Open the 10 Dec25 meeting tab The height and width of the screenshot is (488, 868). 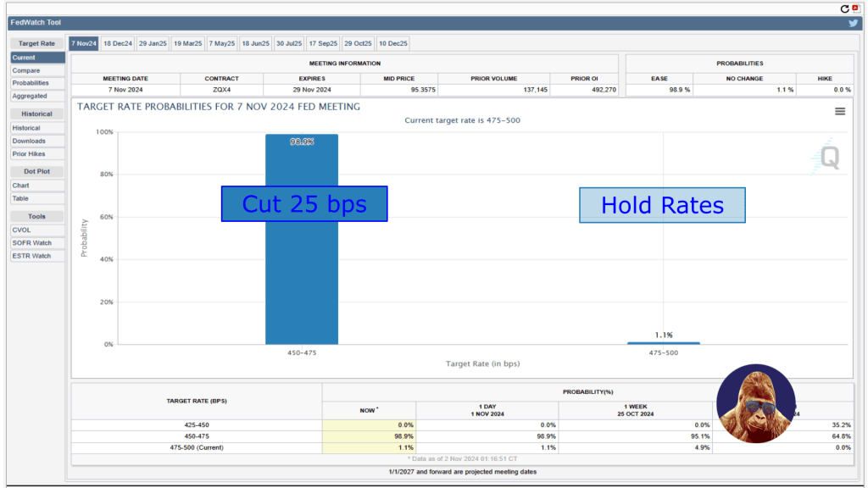pyautogui.click(x=392, y=43)
